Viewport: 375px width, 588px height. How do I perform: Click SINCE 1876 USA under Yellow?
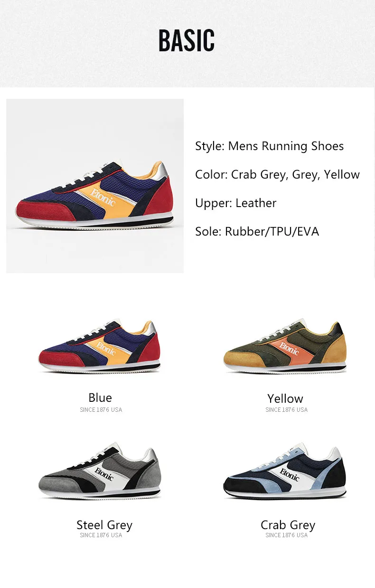(287, 410)
